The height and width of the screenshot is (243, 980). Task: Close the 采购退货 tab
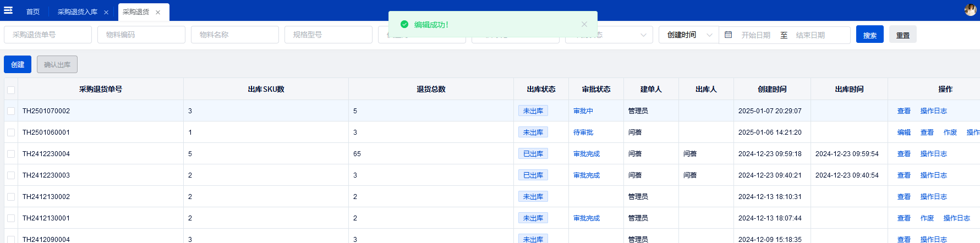point(158,12)
